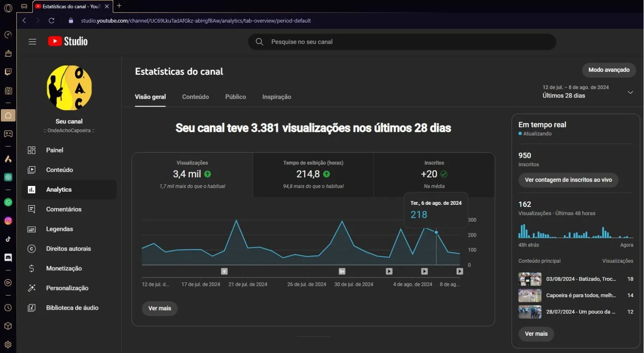
Task: Select the Inscritos metric card
Action: [x=434, y=175]
